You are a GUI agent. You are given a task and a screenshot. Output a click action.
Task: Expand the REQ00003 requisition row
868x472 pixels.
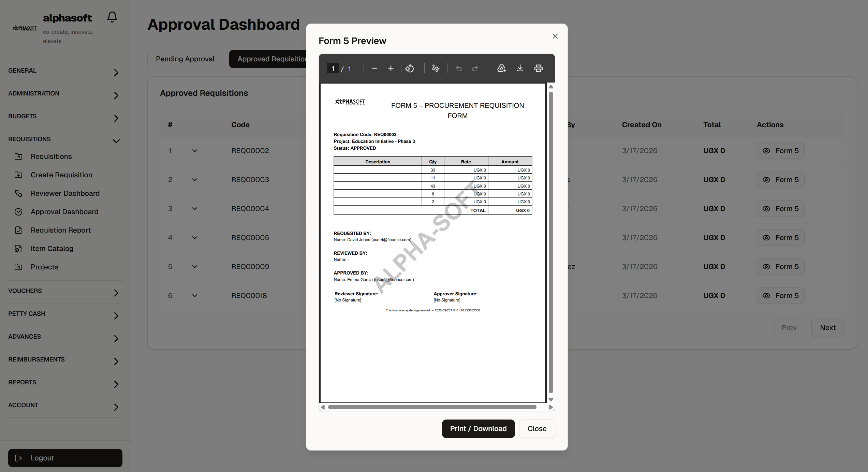pos(194,179)
